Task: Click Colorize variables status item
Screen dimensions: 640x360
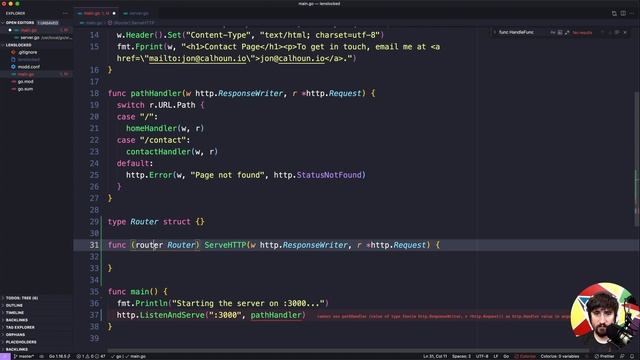Action: pyautogui.click(x=560, y=356)
